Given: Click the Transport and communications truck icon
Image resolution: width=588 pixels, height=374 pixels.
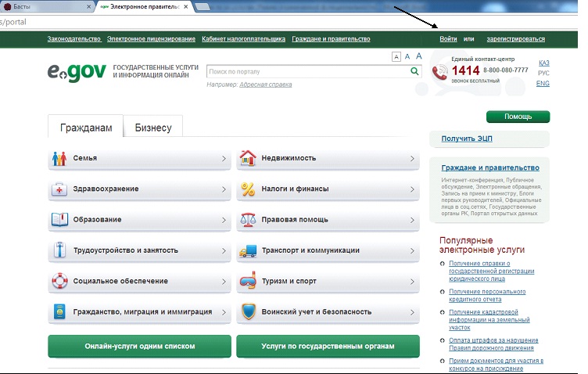Looking at the screenshot, I should pyautogui.click(x=248, y=250).
